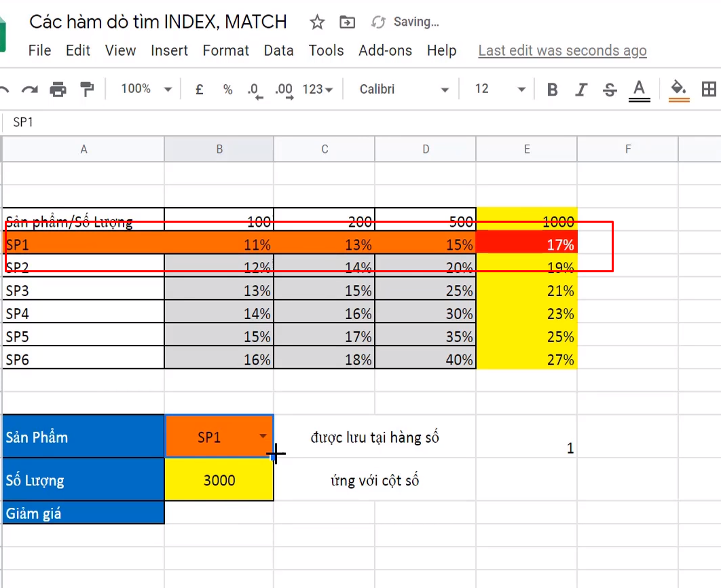
Task: Click the SP3 row label cell
Action: (x=84, y=289)
